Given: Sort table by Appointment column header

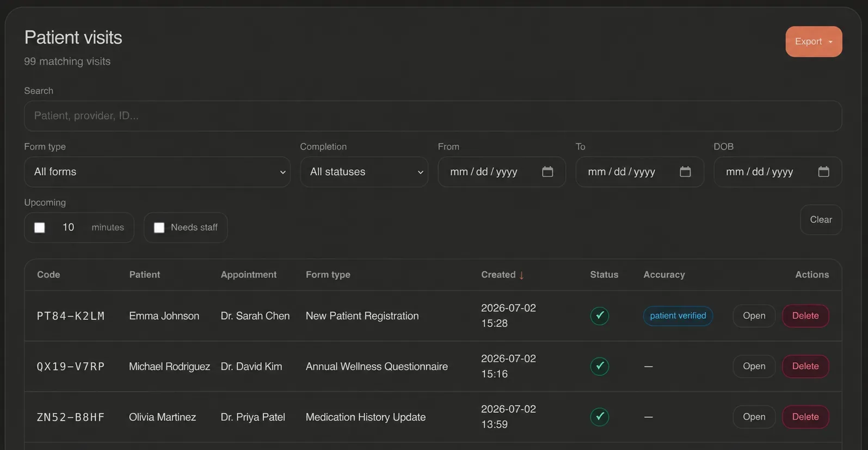Looking at the screenshot, I should [249, 275].
